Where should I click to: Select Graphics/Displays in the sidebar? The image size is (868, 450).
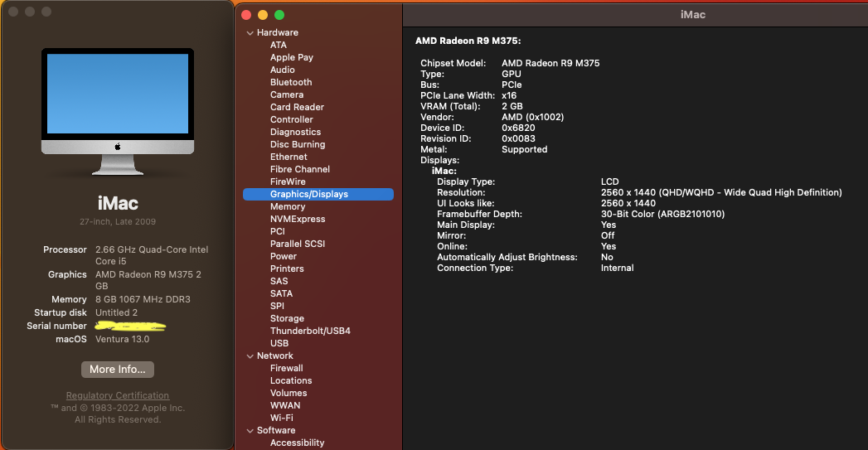pyautogui.click(x=309, y=195)
